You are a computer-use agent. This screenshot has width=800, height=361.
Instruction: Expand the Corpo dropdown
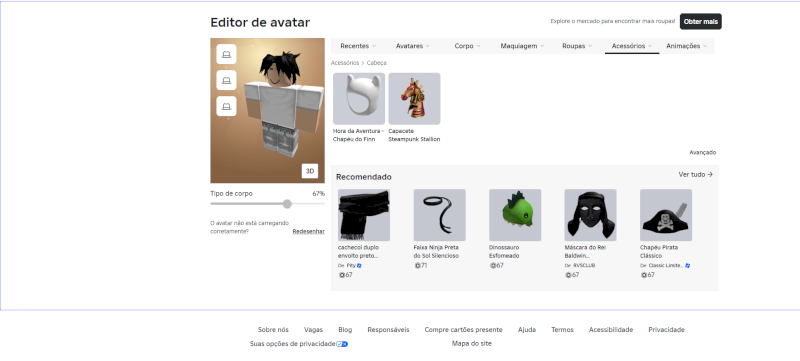tap(467, 46)
